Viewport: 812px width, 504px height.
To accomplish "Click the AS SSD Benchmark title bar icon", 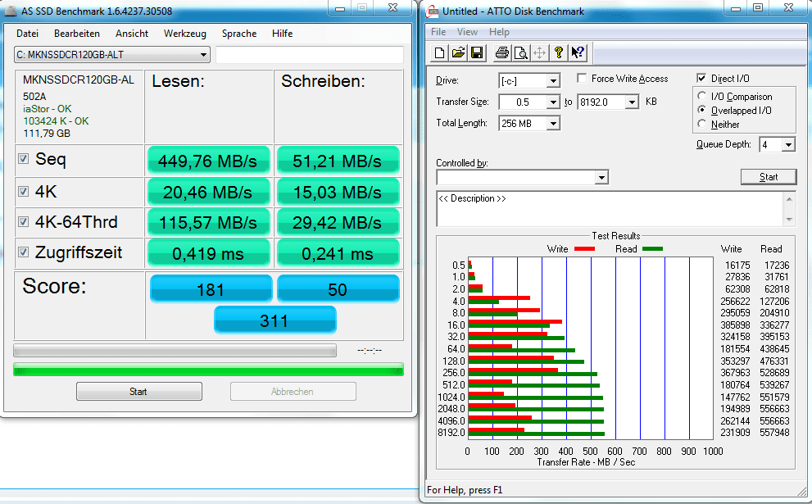I will (x=10, y=11).
